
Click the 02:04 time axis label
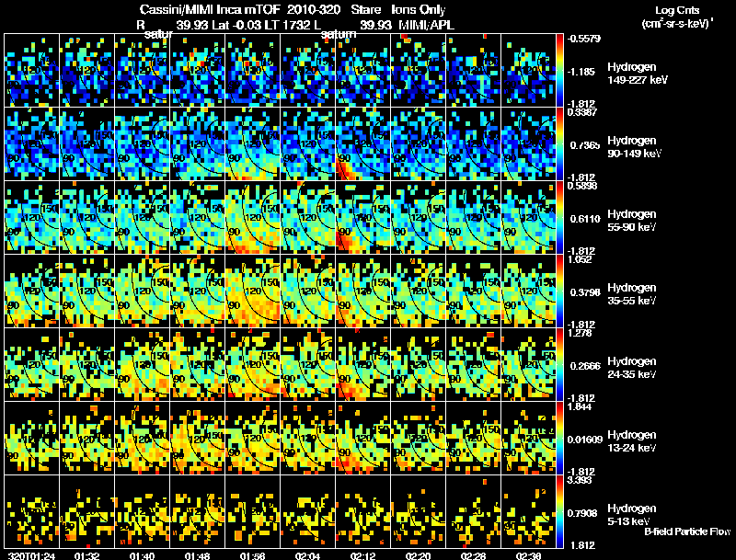click(307, 556)
